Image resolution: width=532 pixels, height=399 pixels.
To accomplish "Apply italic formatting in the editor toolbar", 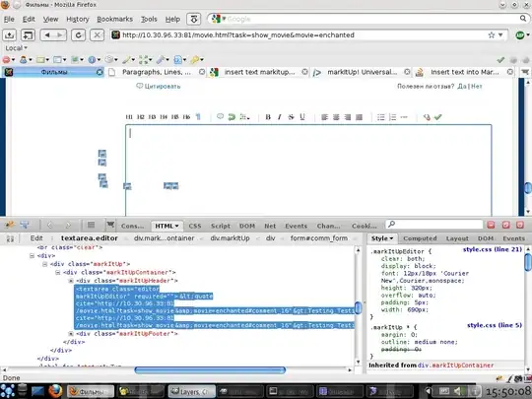I will coord(279,117).
